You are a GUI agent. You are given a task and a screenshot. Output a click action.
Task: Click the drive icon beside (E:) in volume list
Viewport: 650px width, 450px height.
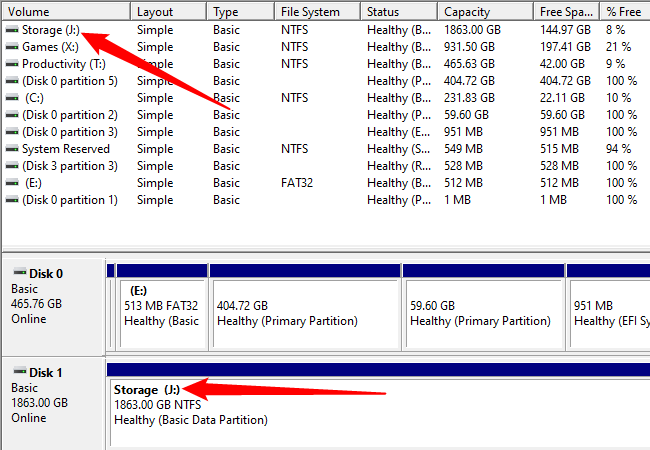pyautogui.click(x=12, y=183)
